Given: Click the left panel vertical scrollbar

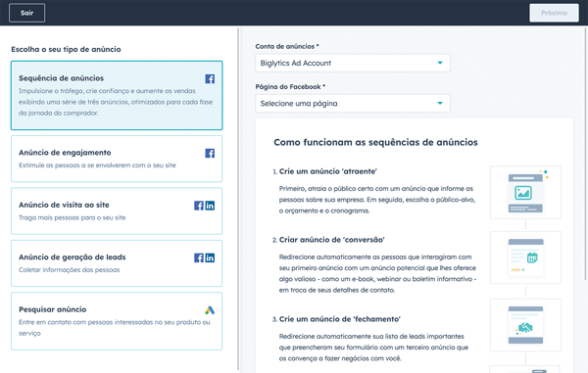Looking at the screenshot, I should coord(238,199).
